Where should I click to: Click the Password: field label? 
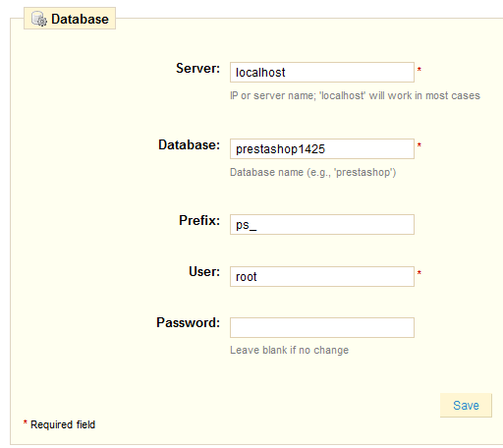(x=188, y=322)
